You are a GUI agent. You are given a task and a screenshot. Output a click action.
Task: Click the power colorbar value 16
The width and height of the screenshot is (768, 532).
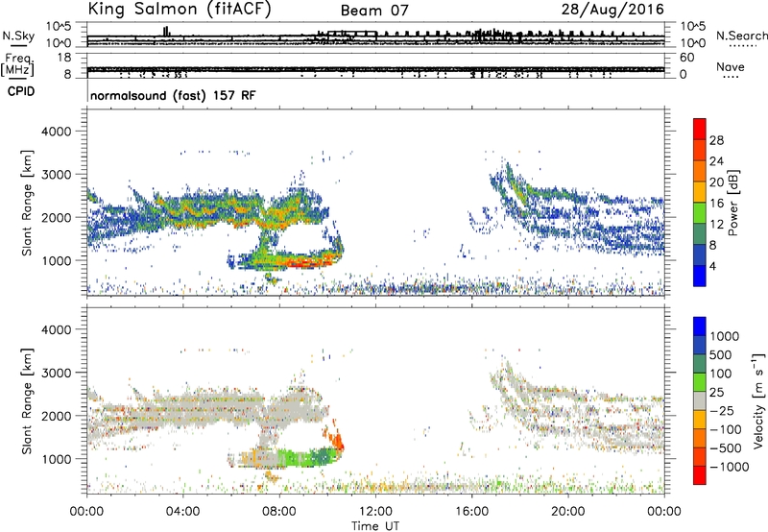[716, 204]
